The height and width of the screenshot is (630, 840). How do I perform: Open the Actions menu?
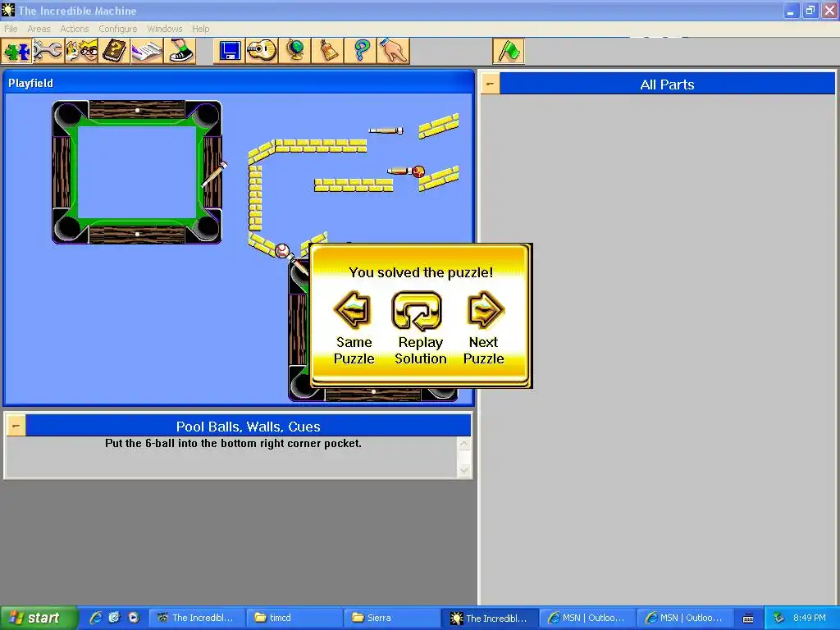(x=75, y=29)
